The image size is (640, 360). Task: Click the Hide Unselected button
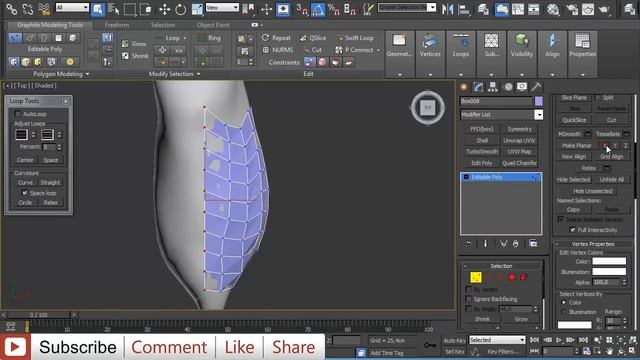(x=592, y=191)
